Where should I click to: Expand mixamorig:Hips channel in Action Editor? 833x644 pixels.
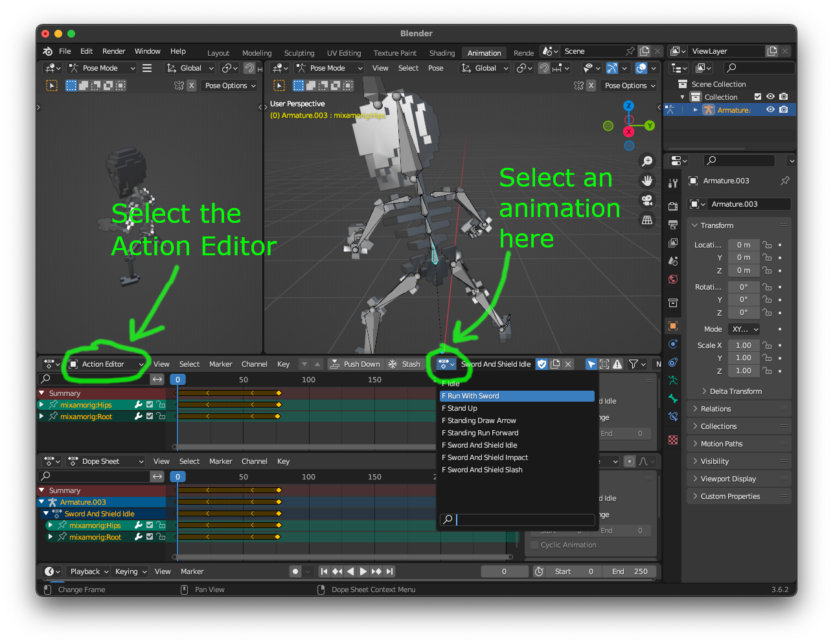[42, 405]
